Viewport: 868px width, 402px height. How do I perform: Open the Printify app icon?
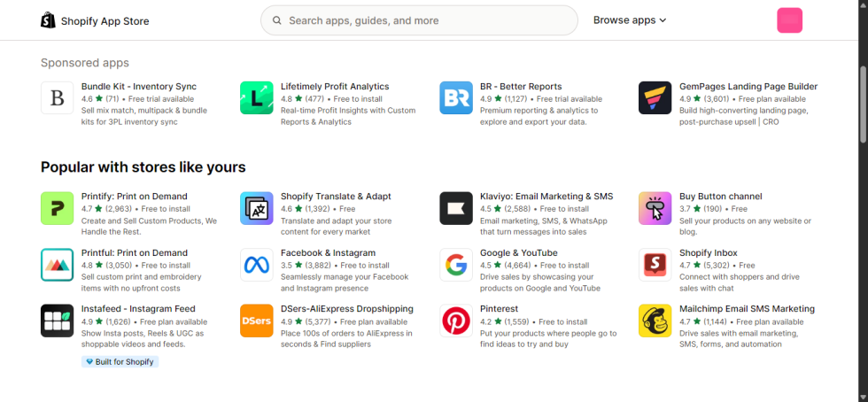tap(58, 208)
